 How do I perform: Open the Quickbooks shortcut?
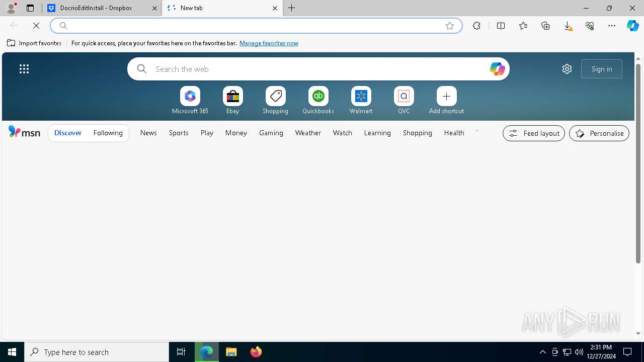[318, 100]
